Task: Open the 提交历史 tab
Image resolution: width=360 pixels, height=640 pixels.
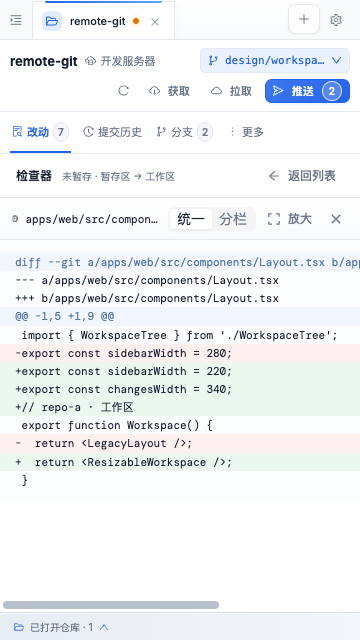Action: pos(112,132)
